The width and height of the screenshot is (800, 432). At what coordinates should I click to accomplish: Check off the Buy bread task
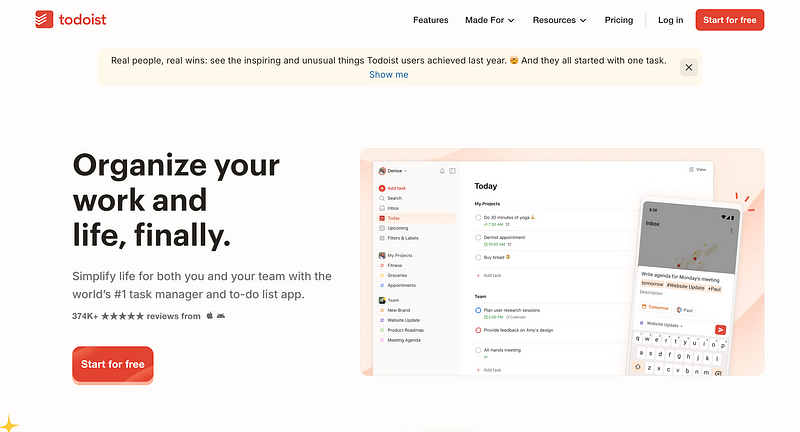[478, 258]
